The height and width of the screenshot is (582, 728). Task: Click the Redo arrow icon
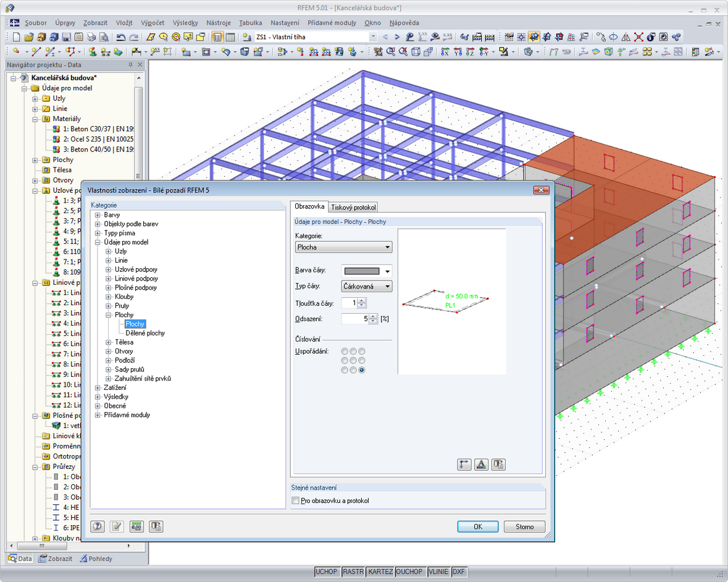coord(133,37)
